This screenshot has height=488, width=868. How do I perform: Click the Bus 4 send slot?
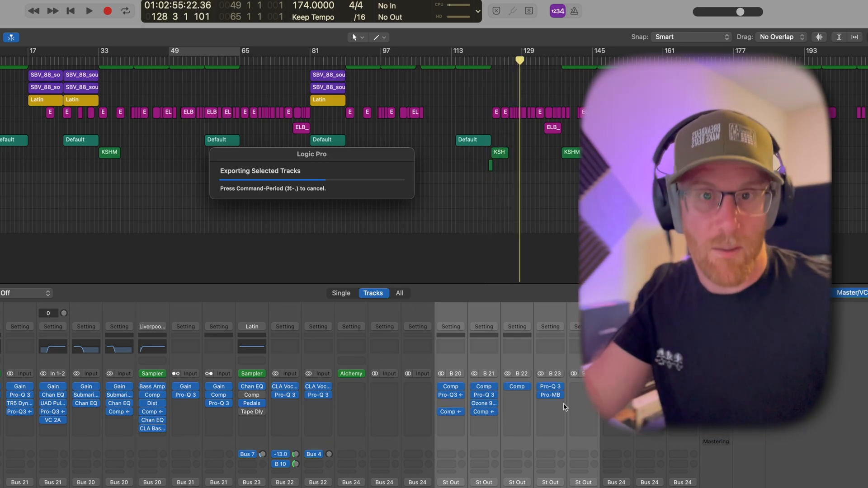pyautogui.click(x=314, y=454)
